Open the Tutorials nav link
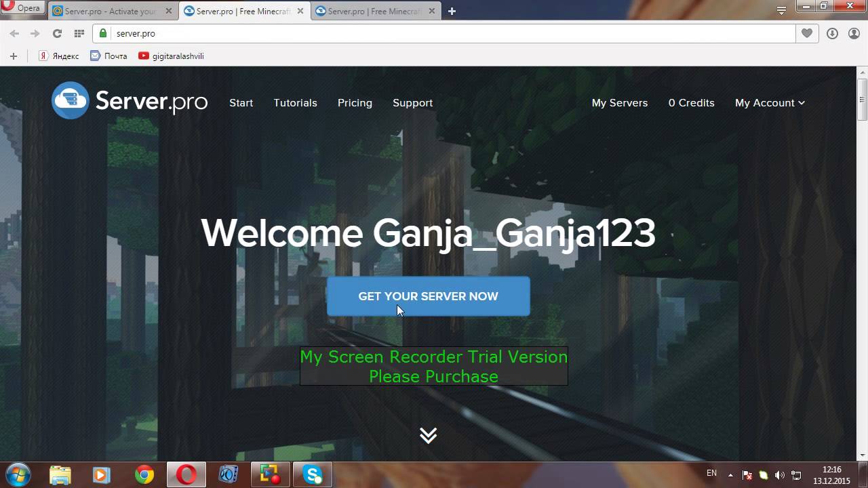 [295, 103]
